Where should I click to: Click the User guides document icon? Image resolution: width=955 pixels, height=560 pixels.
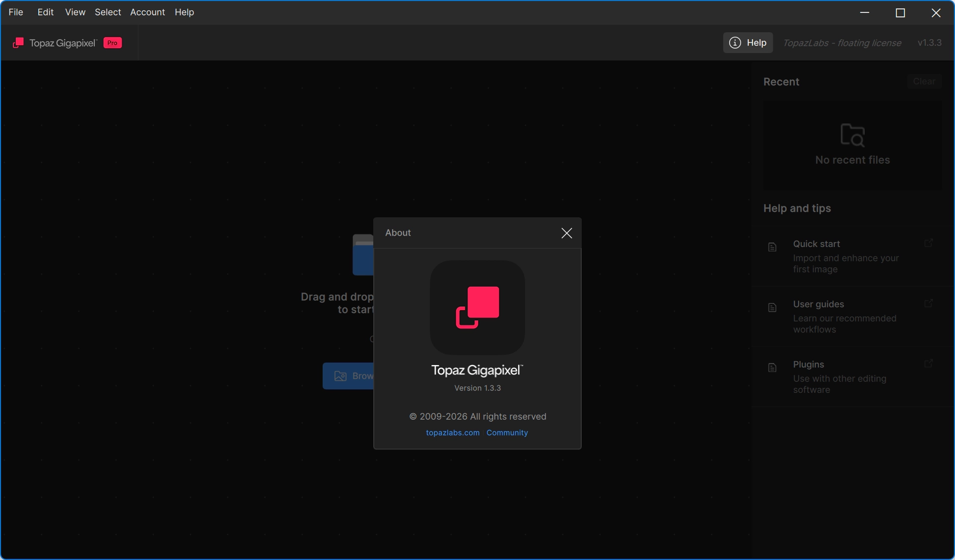(x=772, y=308)
